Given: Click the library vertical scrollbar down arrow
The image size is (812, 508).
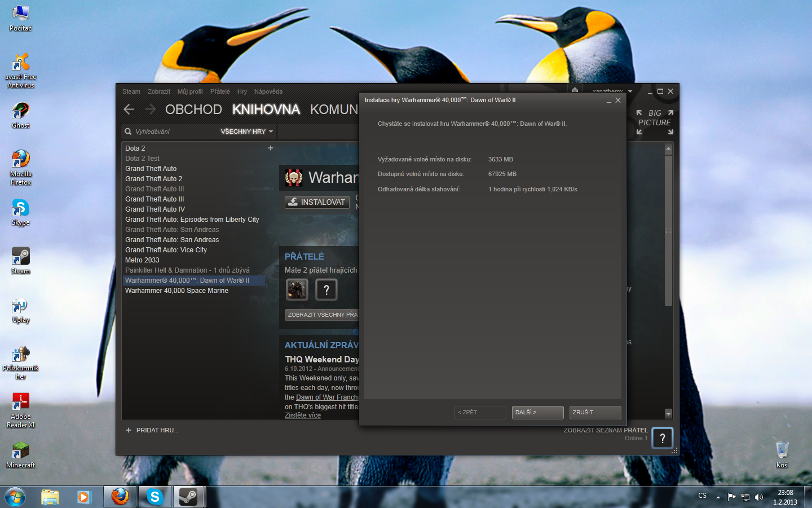Looking at the screenshot, I should 668,414.
